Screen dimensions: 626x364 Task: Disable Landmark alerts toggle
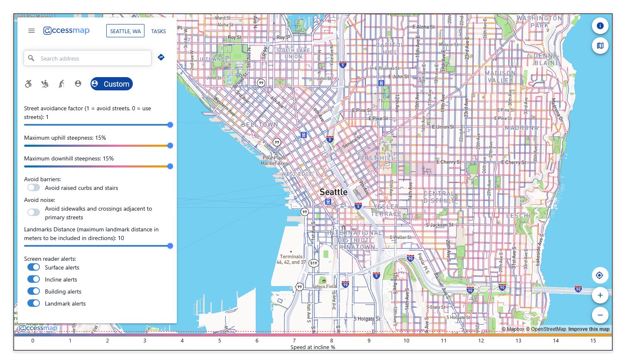tap(33, 303)
